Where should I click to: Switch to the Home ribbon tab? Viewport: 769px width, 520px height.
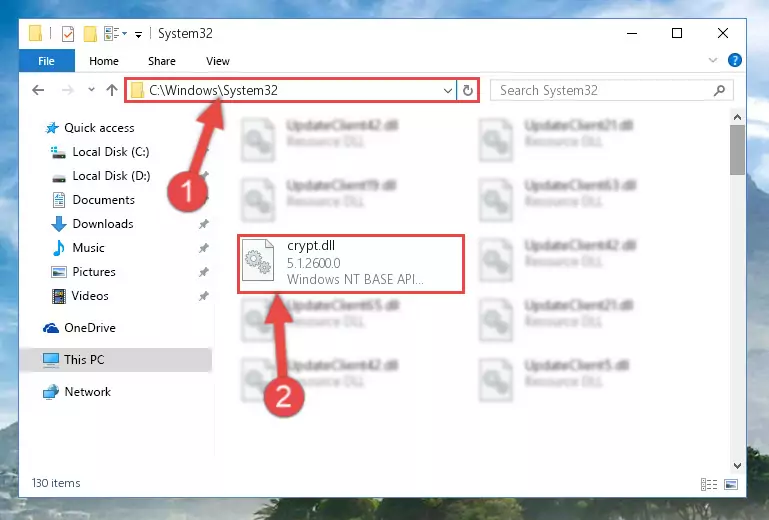[x=104, y=61]
